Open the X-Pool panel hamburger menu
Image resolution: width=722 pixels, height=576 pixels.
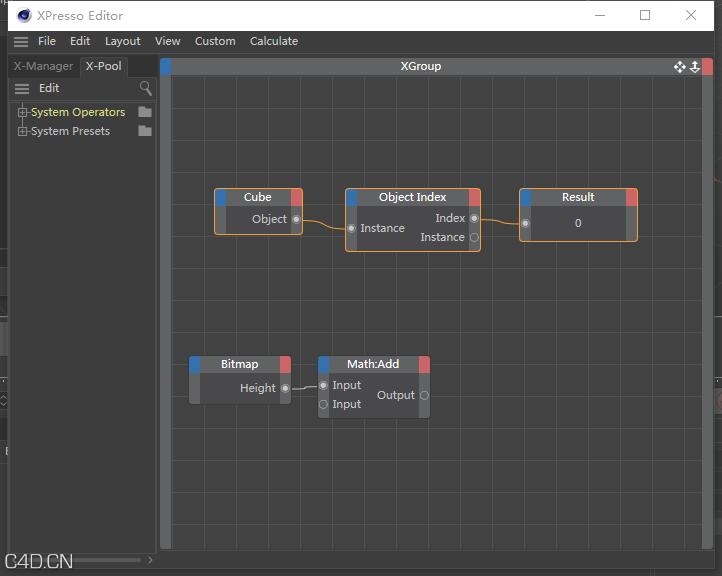(x=22, y=88)
